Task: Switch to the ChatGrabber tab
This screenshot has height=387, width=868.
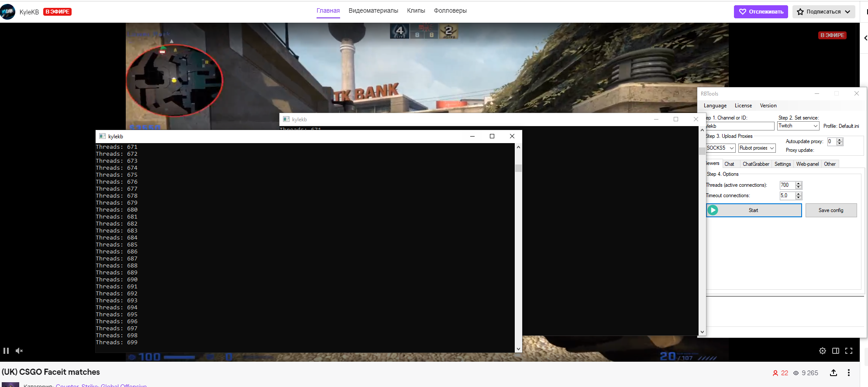Action: (x=755, y=164)
